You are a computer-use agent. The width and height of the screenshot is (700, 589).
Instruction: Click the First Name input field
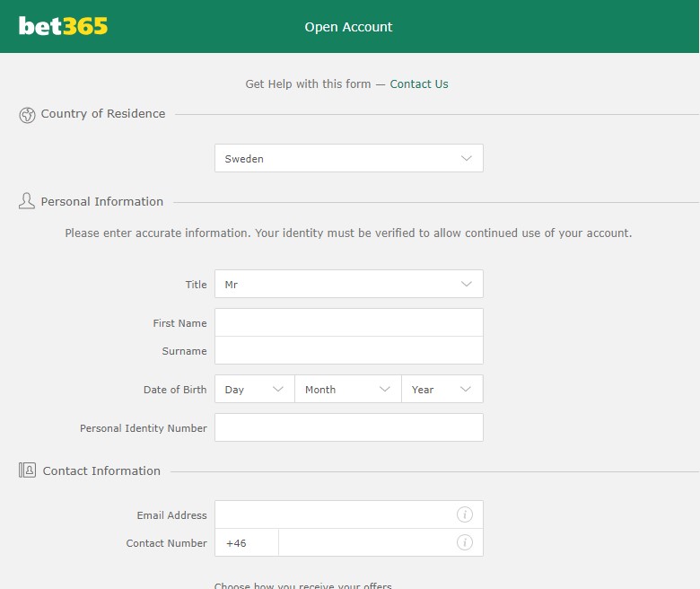click(349, 322)
